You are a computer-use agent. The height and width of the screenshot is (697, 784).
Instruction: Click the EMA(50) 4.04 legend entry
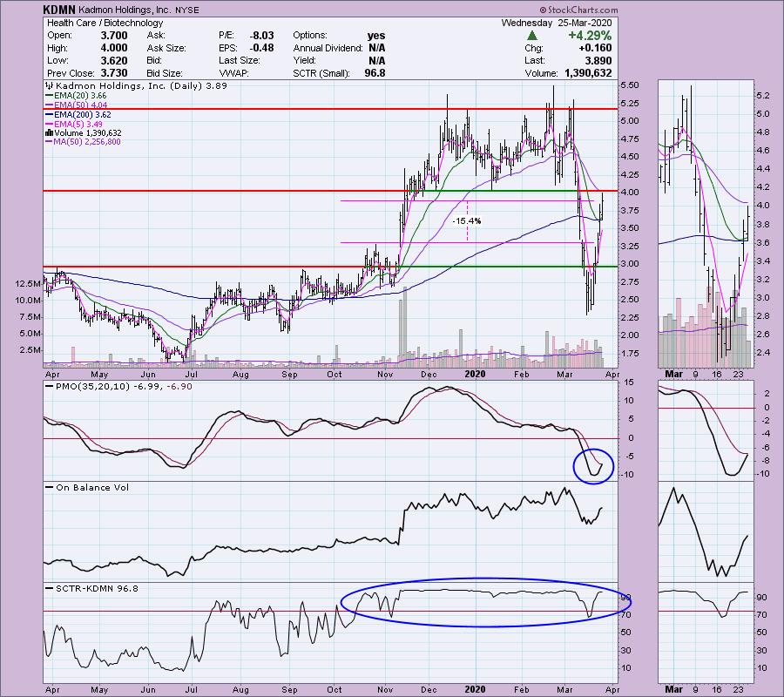[76, 105]
